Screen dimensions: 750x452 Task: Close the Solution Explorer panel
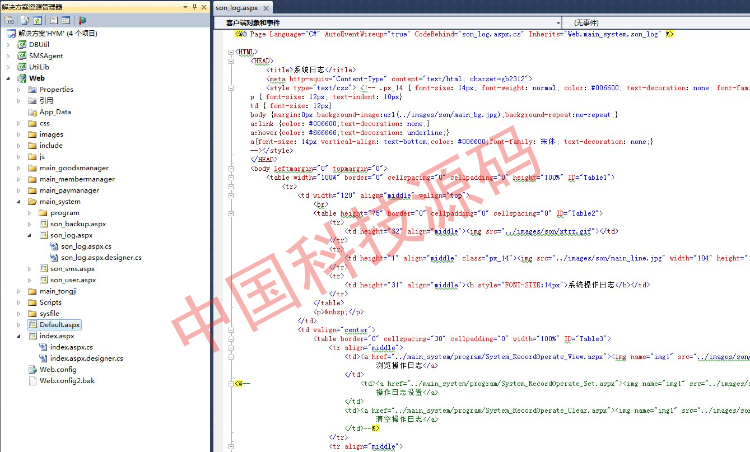[204, 7]
